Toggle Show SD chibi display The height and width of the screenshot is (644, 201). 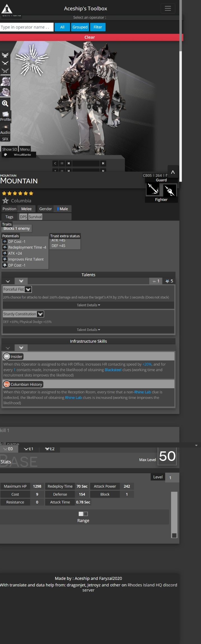10,149
